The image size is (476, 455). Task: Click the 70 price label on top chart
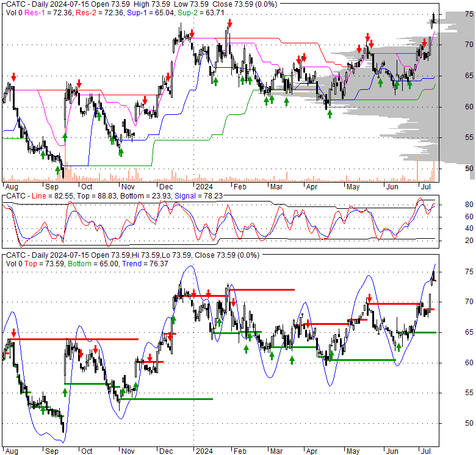(x=469, y=45)
